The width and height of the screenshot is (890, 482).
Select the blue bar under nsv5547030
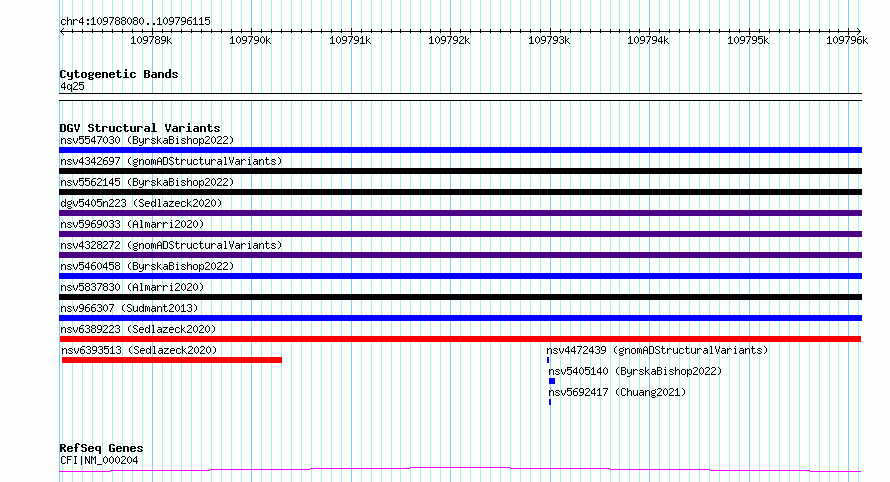pyautogui.click(x=460, y=150)
